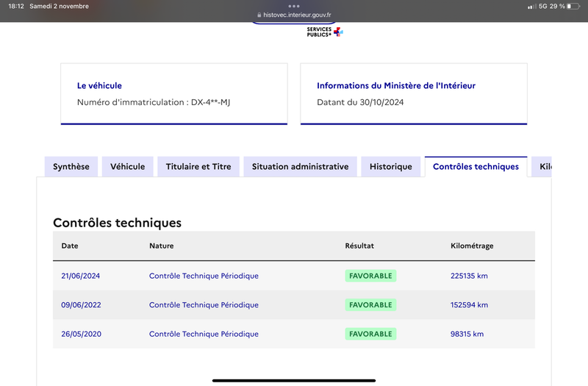Screen dimensions: 588x386
Task: Click the Informations du Ministère de l'Intérieur title
Action: coord(396,85)
